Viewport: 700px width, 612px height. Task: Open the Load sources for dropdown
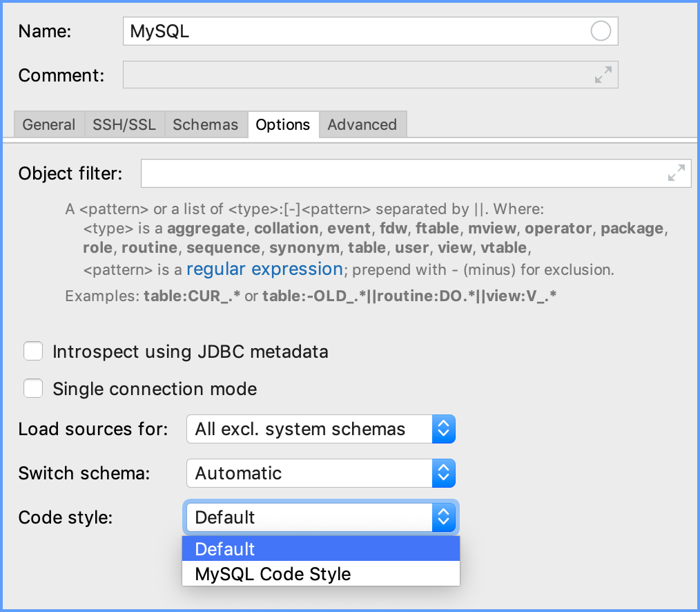[320, 429]
